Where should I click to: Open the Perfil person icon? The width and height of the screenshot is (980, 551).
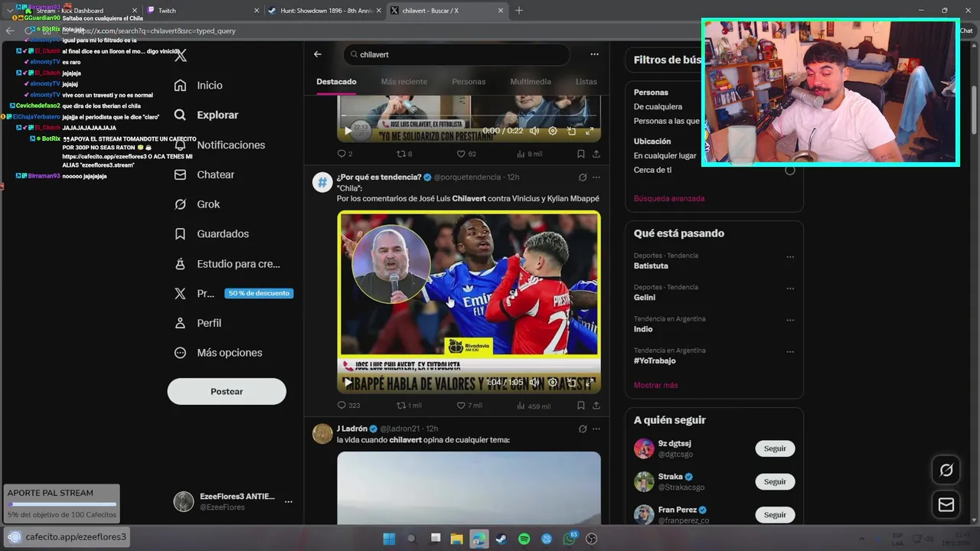pyautogui.click(x=180, y=323)
